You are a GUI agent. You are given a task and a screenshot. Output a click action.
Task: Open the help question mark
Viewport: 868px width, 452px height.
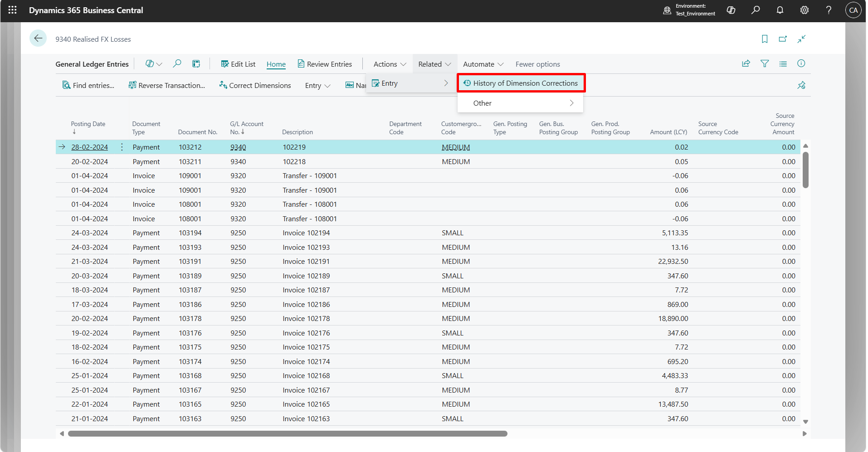point(829,10)
